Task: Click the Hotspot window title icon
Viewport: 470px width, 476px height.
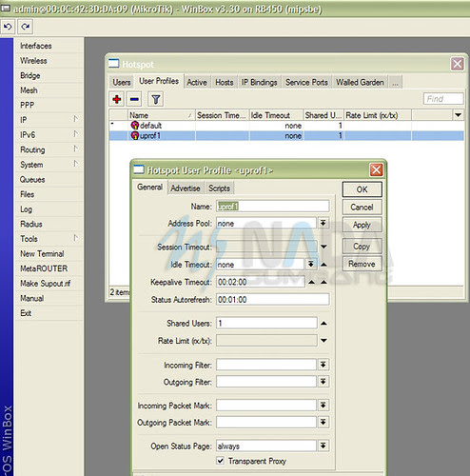Action: click(x=113, y=64)
